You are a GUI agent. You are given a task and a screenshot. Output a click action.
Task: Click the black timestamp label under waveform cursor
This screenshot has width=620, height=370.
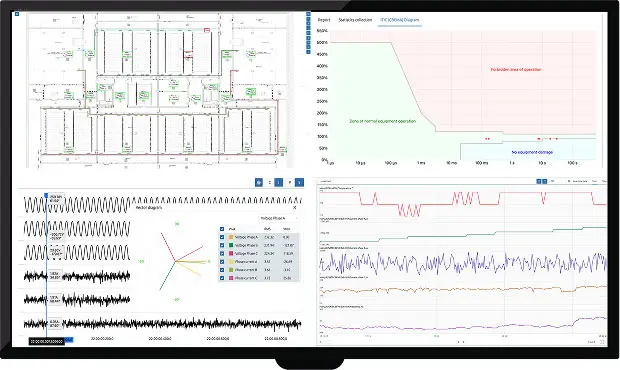pyautogui.click(x=46, y=341)
